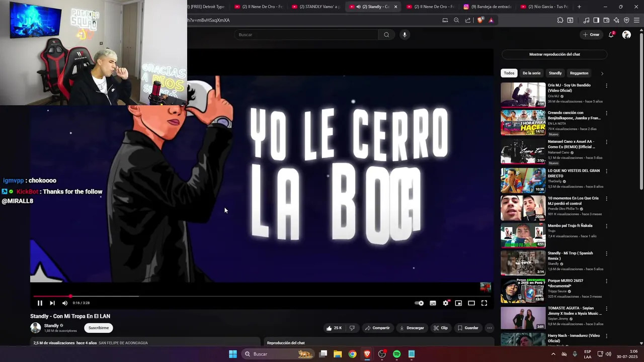Toggle the autoplay switch in player
This screenshot has height=362, width=644.
419,303
